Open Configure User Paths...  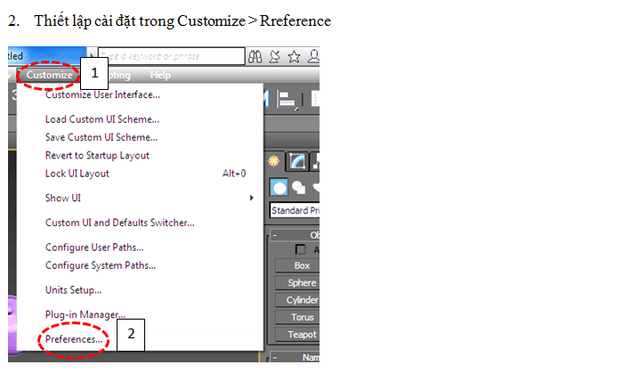94,247
